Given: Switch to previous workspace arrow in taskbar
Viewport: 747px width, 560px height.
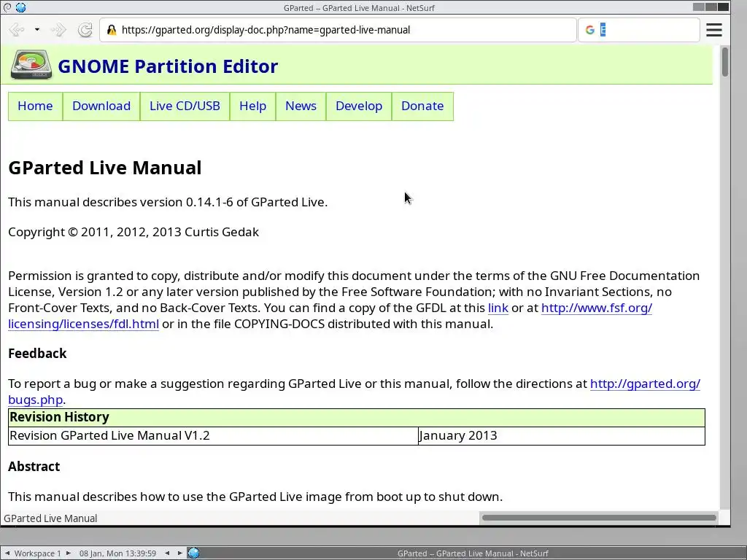Looking at the screenshot, I should tap(7, 553).
